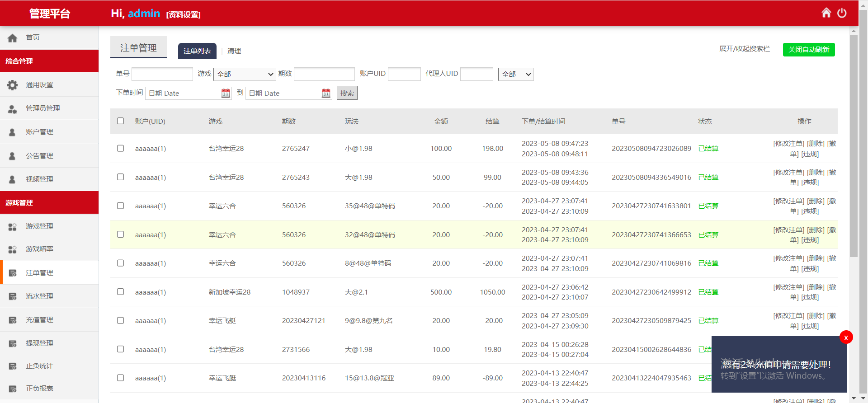The height and width of the screenshot is (403, 868).
Task: Open the 全部 dropdown after 代理人UID
Action: [516, 74]
